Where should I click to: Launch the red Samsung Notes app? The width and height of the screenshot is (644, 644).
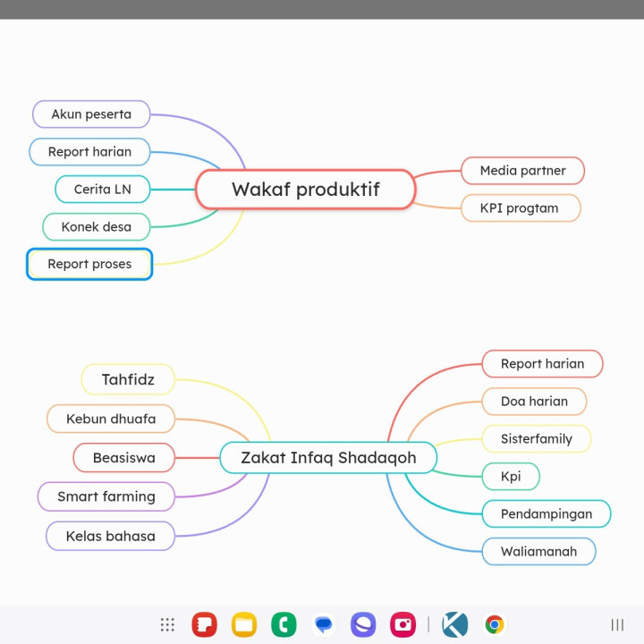point(205,624)
